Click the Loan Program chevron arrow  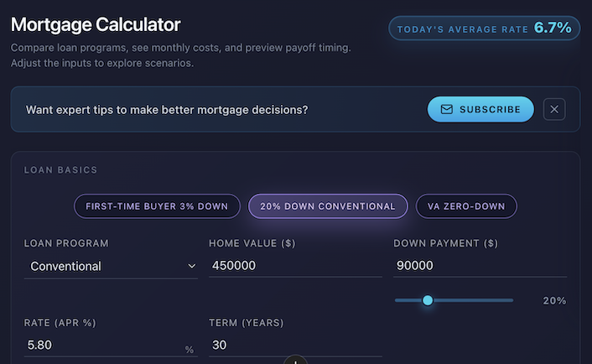pyautogui.click(x=191, y=267)
